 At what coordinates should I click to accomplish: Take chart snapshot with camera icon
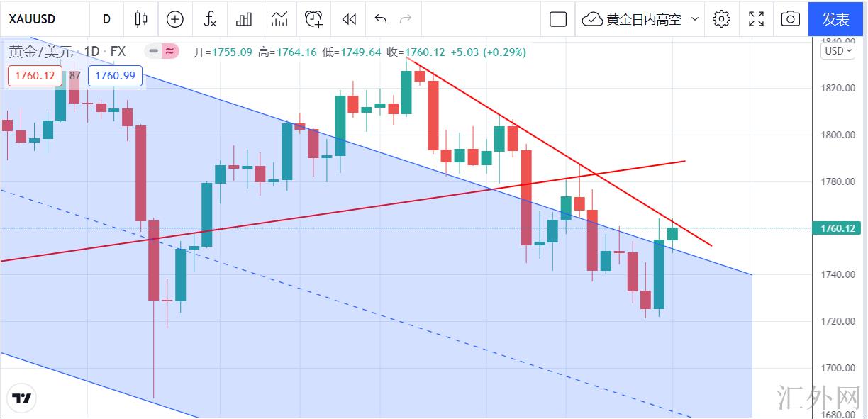tap(790, 19)
